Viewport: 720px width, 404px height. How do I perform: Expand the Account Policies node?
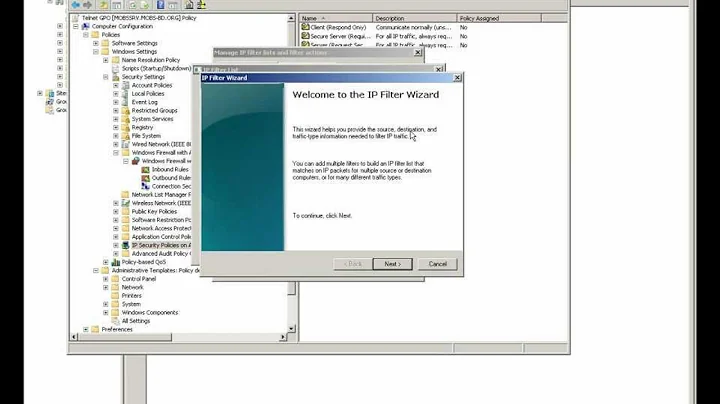click(x=116, y=85)
